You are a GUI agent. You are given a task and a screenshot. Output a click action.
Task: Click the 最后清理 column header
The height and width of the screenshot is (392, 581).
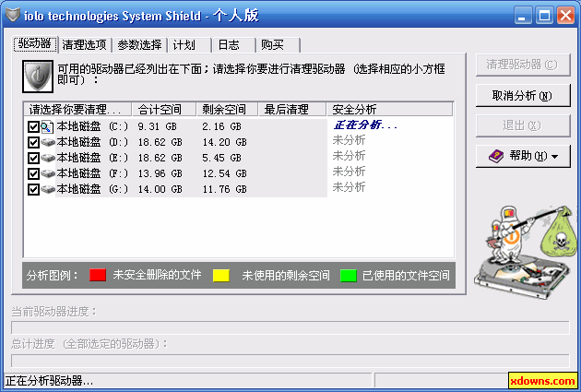coord(292,110)
